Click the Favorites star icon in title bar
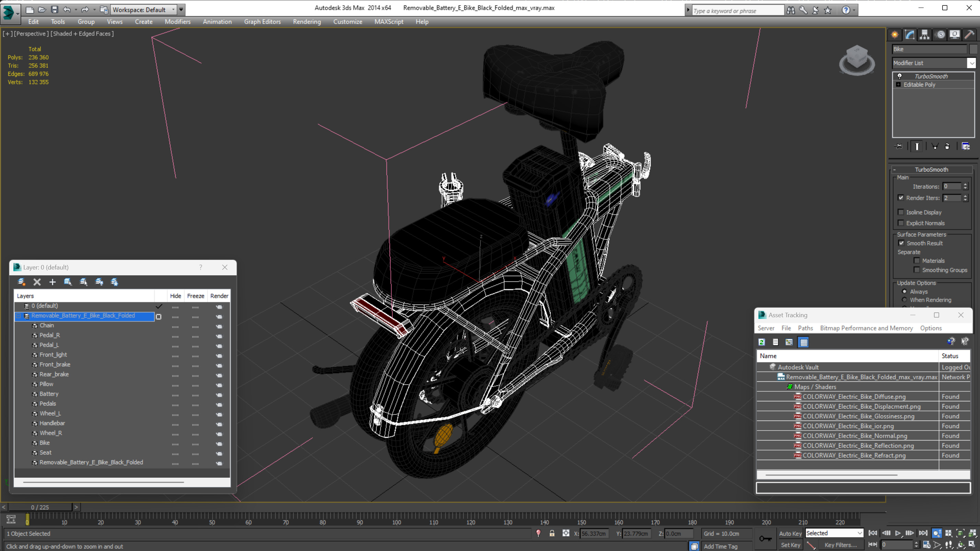Viewport: 980px width, 551px height. (x=828, y=10)
